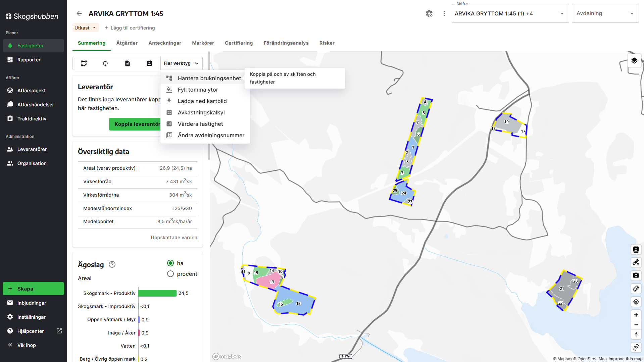Open Inställningar in sidebar
This screenshot has width=644, height=362.
tap(33, 317)
